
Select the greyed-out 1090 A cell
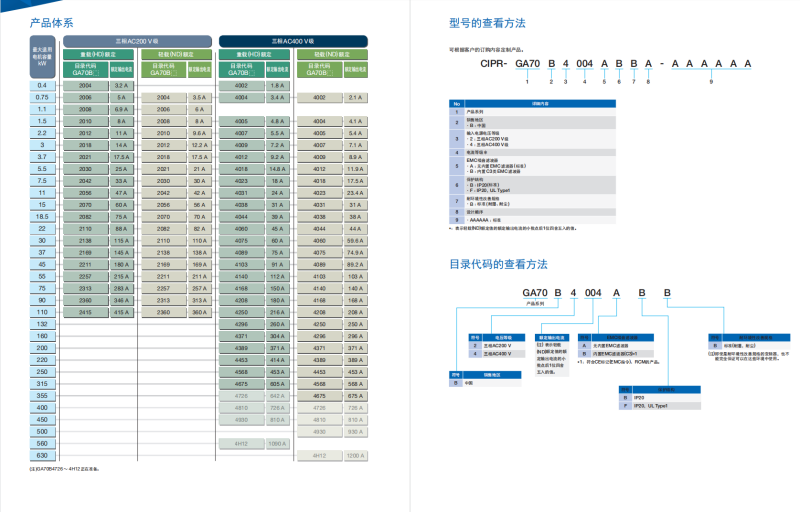point(278,444)
